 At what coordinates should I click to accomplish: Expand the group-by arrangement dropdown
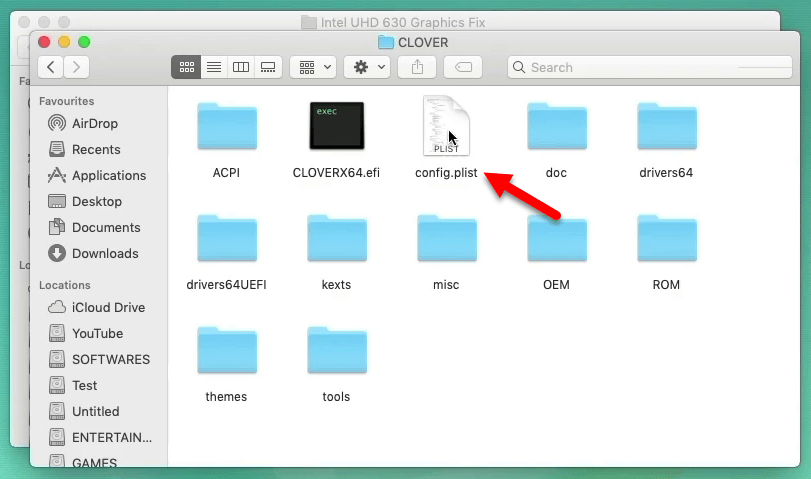pos(313,67)
